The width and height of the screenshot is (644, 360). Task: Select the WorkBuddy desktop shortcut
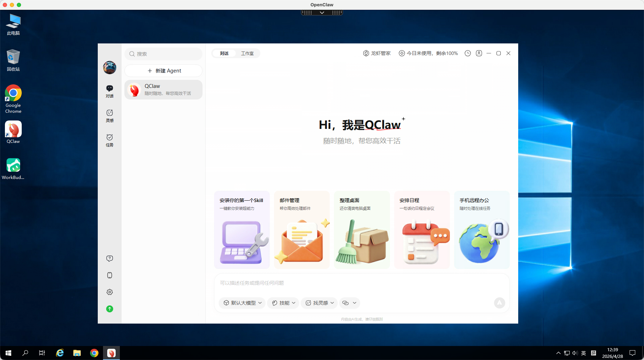(13, 169)
